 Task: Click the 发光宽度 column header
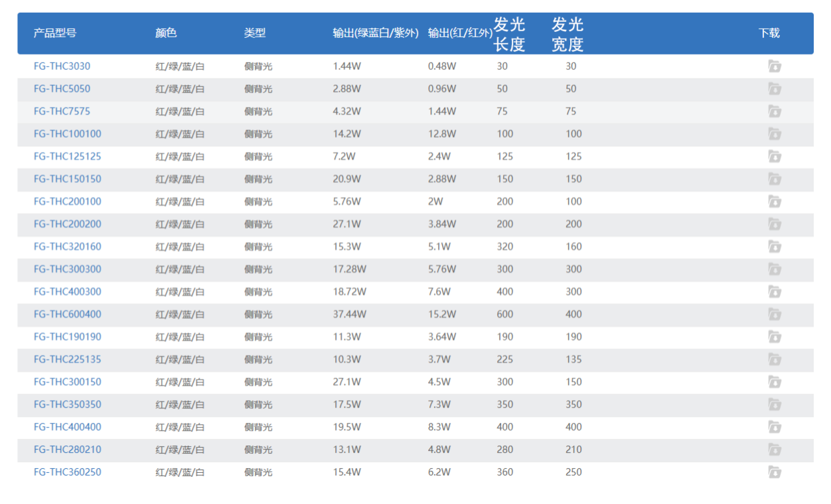567,34
